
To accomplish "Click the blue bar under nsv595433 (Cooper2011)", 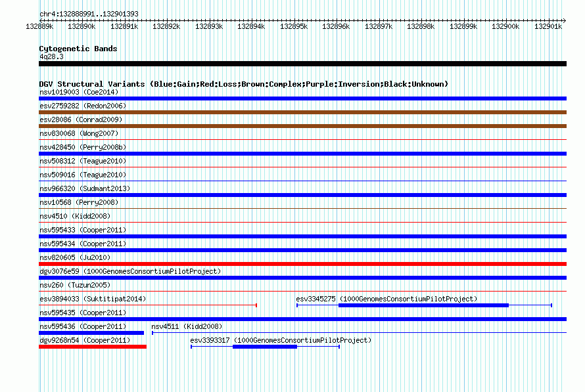I will point(302,236).
